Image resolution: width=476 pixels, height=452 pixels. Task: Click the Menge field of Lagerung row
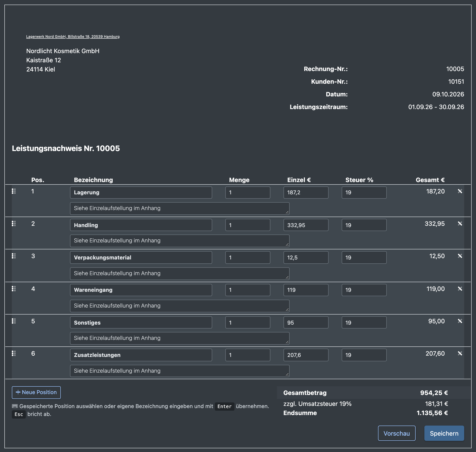click(248, 193)
